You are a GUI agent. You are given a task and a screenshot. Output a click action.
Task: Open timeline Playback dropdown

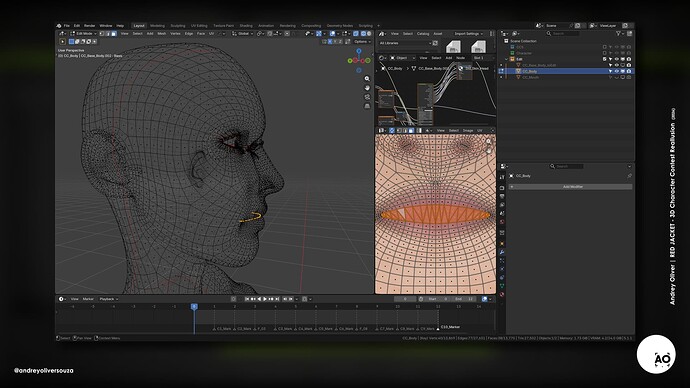pos(108,299)
